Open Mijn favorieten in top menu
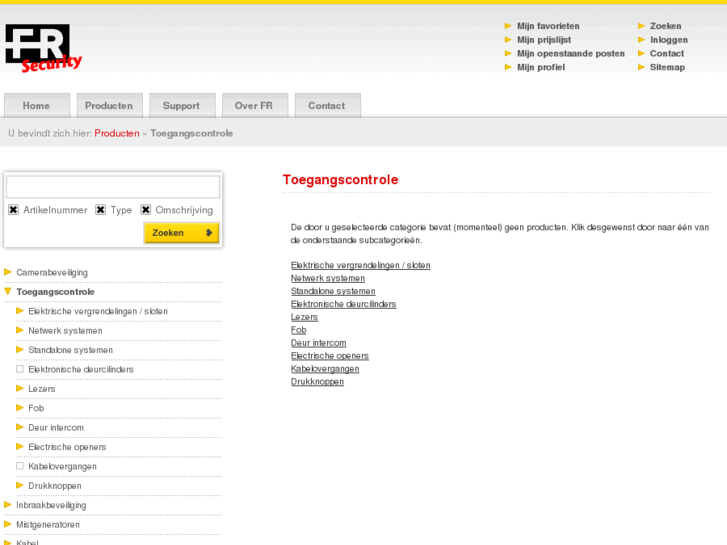Screen dimensions: 727x545 (548, 26)
